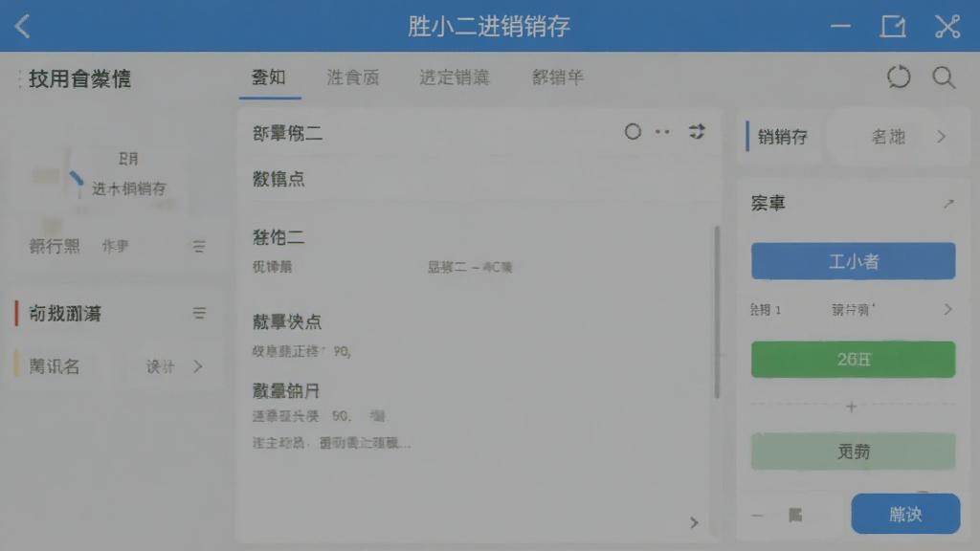Click the chevron at the center panel's bottom corner
The width and height of the screenshot is (980, 551).
pyautogui.click(x=694, y=522)
